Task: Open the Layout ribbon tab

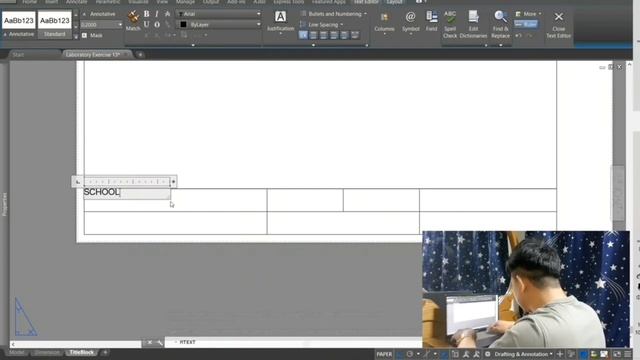Action: tap(394, 2)
